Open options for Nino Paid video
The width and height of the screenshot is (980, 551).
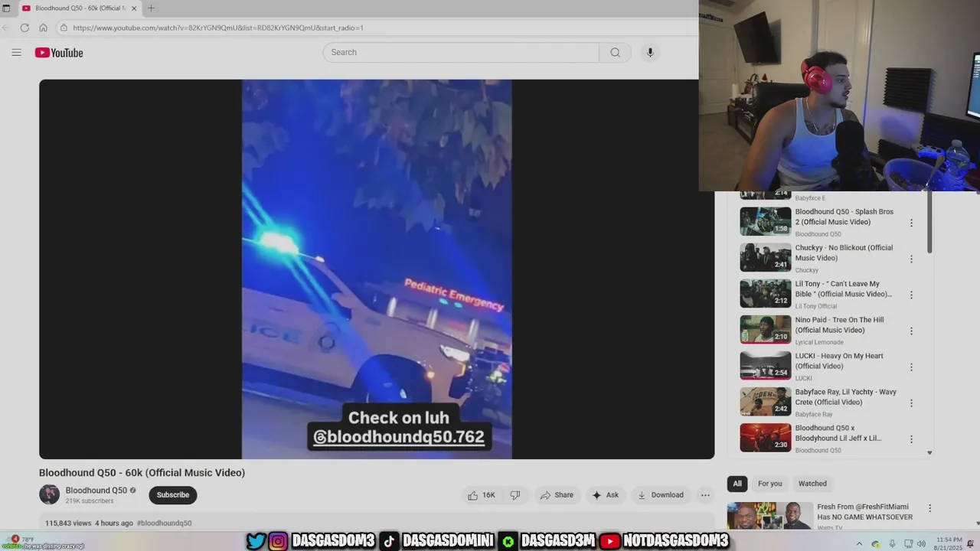pos(911,331)
